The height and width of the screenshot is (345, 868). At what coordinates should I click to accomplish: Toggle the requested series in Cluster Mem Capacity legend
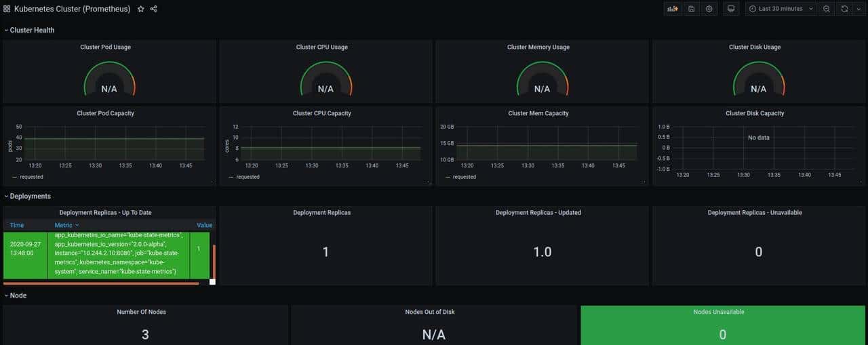(x=464, y=177)
